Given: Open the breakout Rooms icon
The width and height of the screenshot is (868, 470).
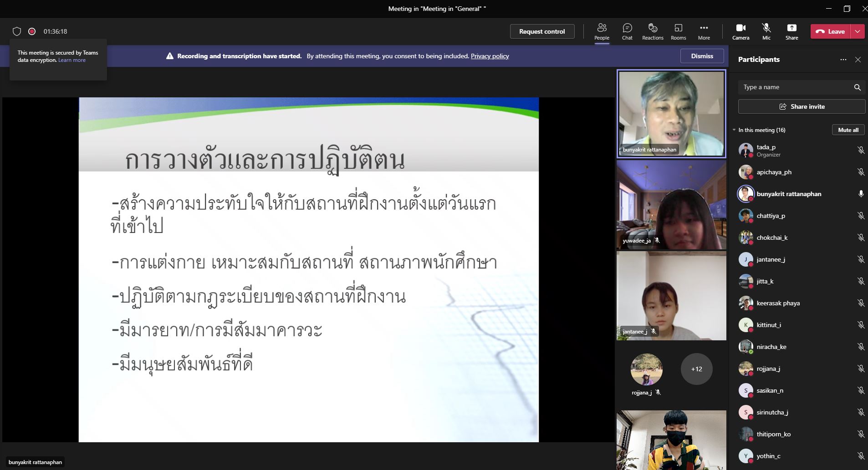Looking at the screenshot, I should pyautogui.click(x=678, y=28).
